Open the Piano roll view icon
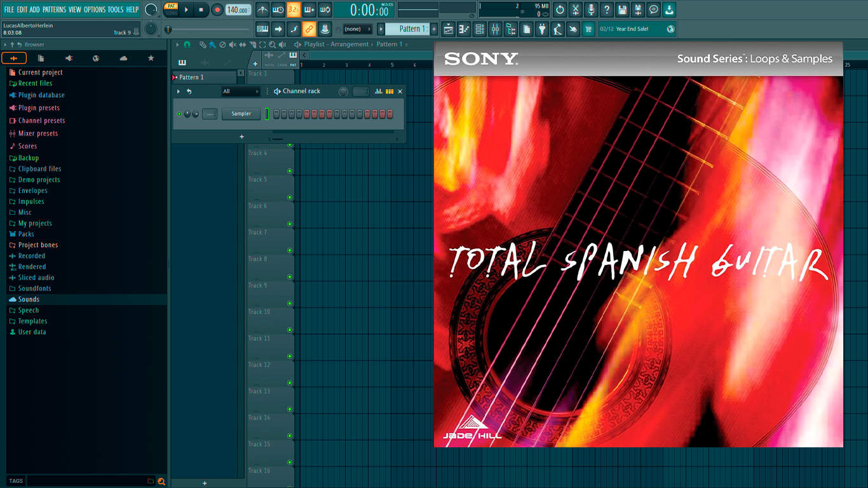 click(464, 29)
